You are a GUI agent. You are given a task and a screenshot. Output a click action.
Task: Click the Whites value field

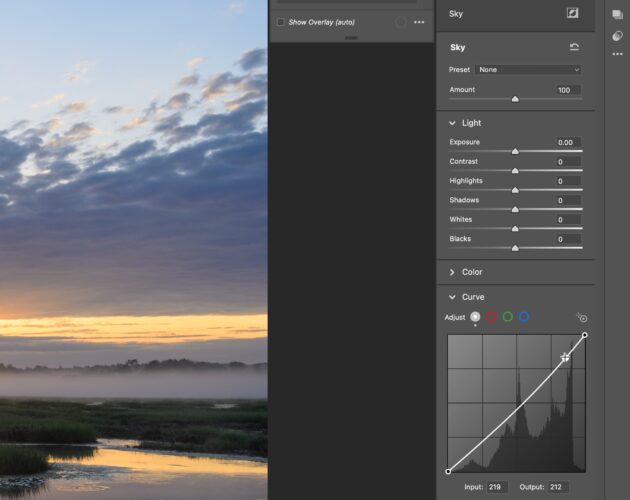coord(567,219)
